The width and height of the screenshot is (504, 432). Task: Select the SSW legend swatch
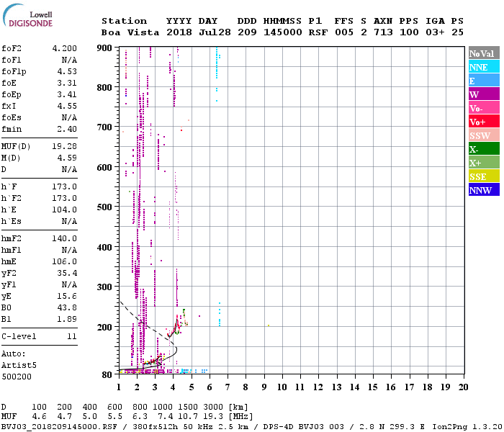click(x=484, y=135)
